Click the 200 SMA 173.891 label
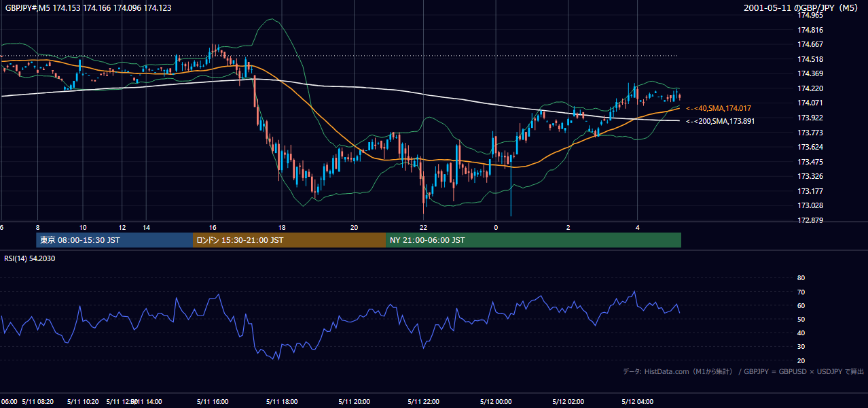This screenshot has height=408, width=868. (x=719, y=121)
